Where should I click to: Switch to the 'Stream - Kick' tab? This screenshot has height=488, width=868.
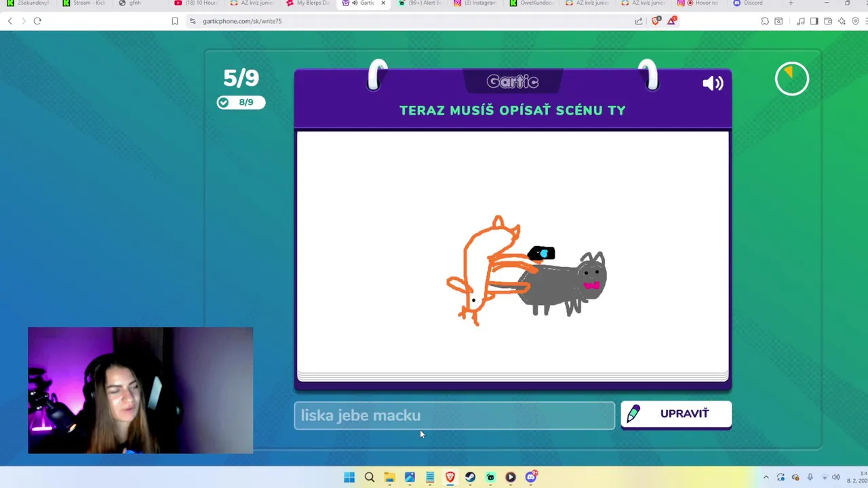85,3
